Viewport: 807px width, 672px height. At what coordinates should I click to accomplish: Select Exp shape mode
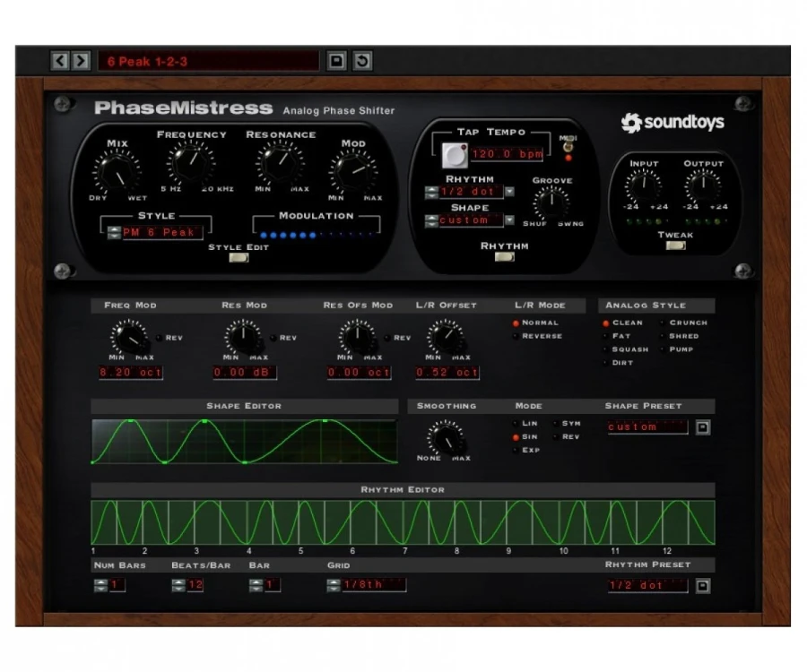point(516,451)
